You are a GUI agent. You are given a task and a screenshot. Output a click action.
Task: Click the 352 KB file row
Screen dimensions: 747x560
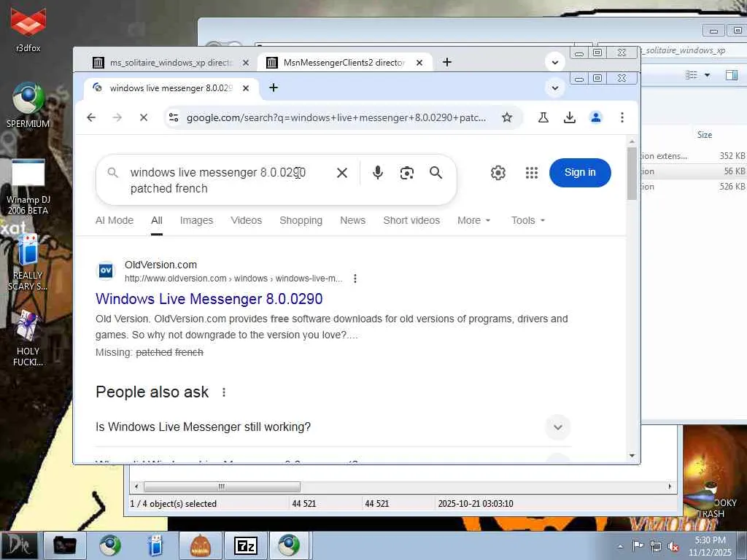point(694,156)
